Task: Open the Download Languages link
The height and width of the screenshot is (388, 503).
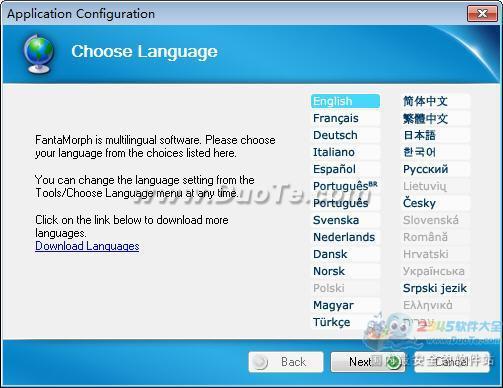Action: coord(87,246)
